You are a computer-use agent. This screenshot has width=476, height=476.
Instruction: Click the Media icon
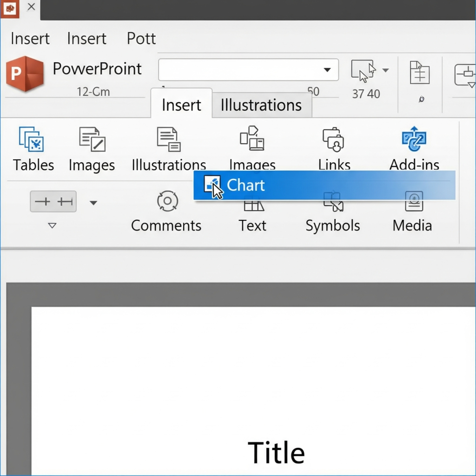[x=413, y=201]
